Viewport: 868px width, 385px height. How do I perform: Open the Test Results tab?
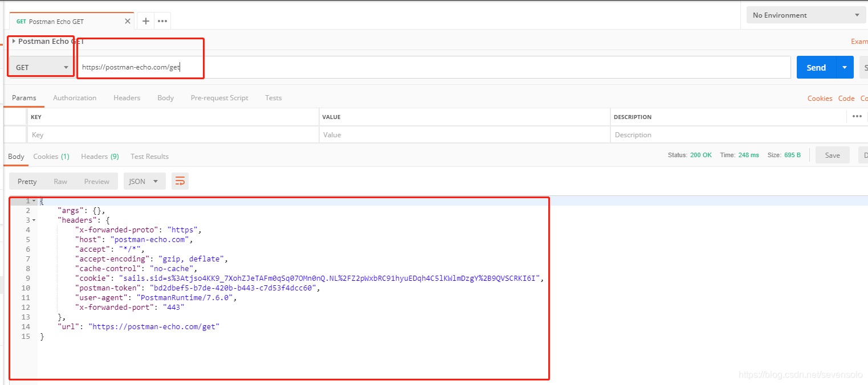pos(149,157)
